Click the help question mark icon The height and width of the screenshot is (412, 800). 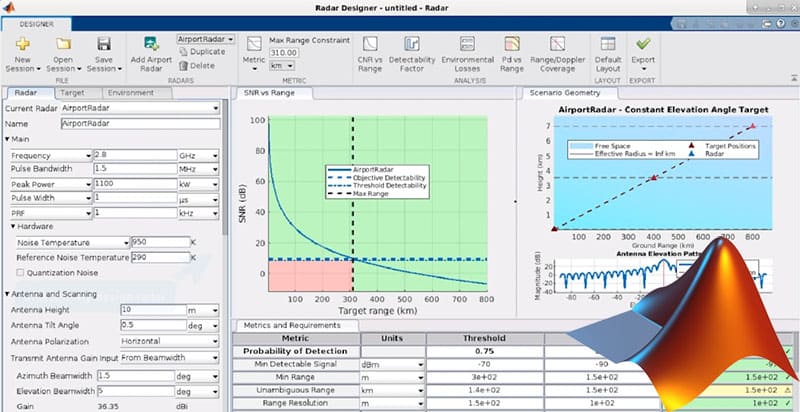pos(780,23)
